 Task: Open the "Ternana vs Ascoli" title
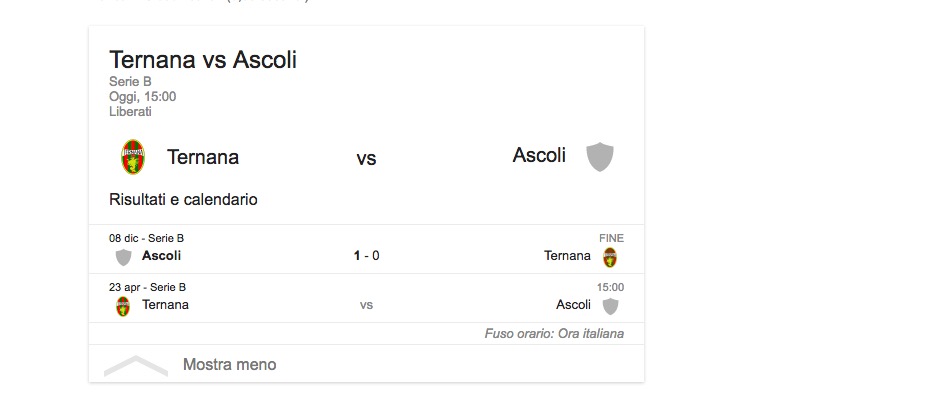(203, 60)
